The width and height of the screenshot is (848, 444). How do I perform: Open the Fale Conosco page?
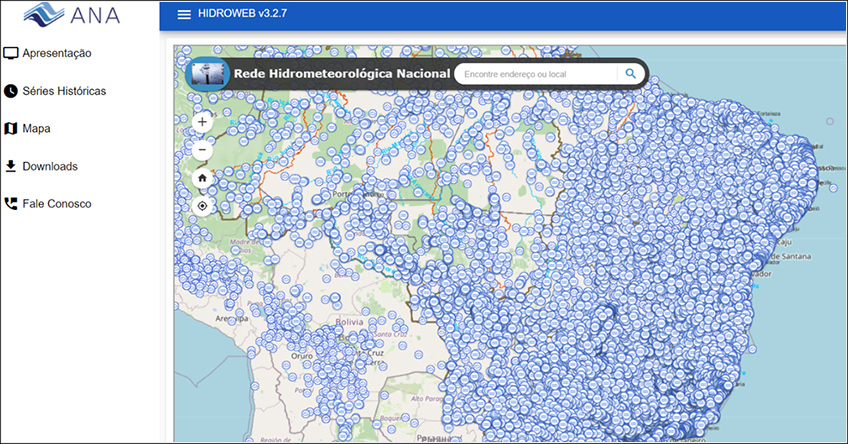pos(56,203)
